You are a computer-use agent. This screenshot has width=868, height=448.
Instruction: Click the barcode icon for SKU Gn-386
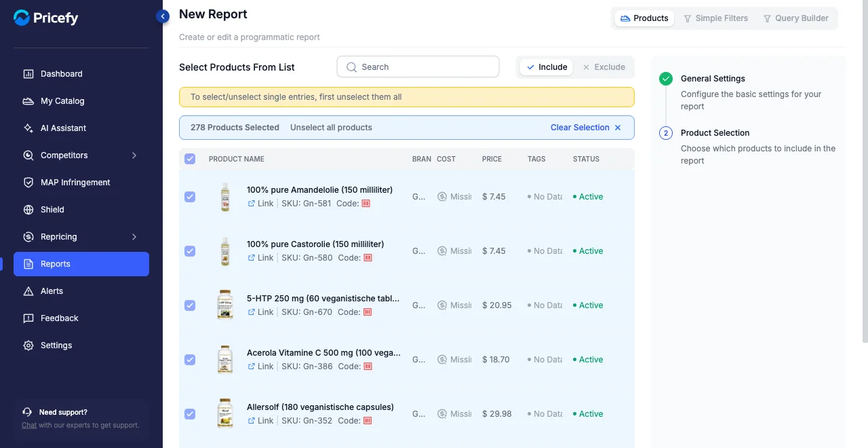368,367
